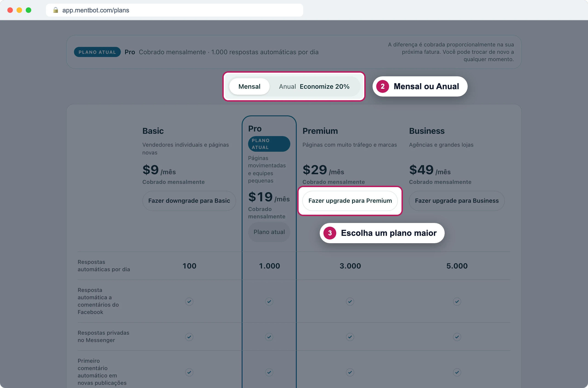588x388 pixels.
Task: Click Business checkmark for Messenger private replies
Action: pyautogui.click(x=457, y=337)
